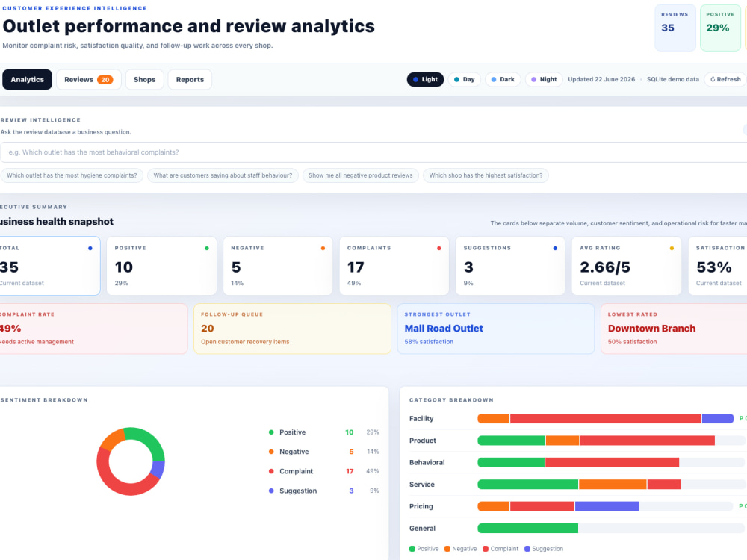Click the Product category bar
This screenshot has height=560, width=747.
[x=611, y=441]
